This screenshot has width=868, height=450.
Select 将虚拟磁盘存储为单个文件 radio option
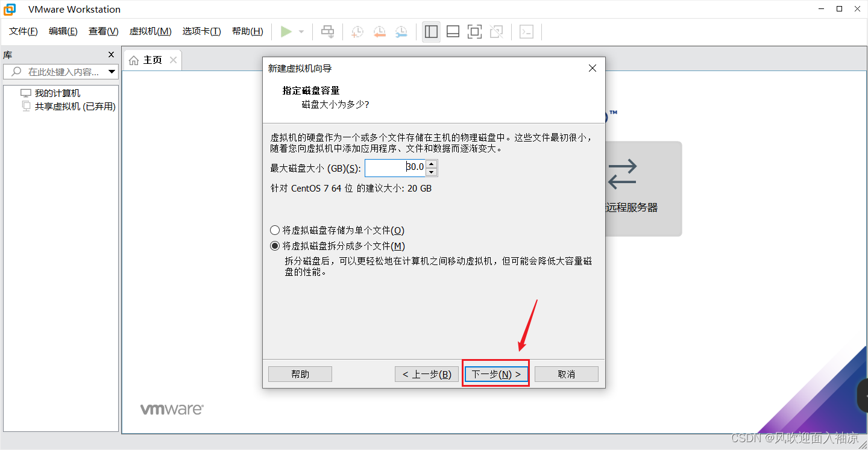pos(337,230)
